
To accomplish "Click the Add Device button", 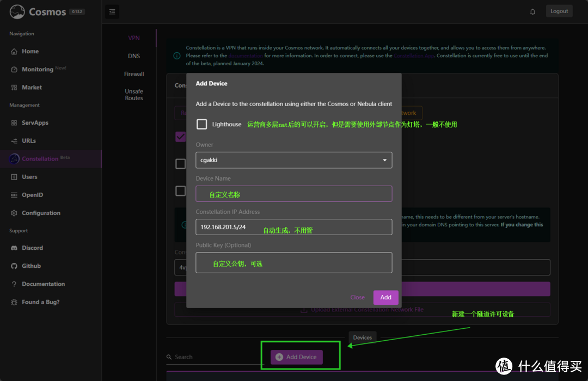I will [297, 357].
